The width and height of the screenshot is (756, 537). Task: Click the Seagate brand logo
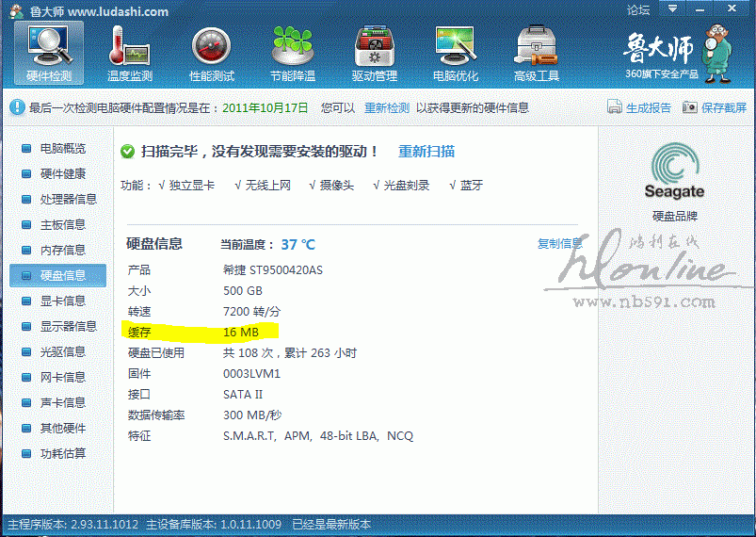click(674, 171)
